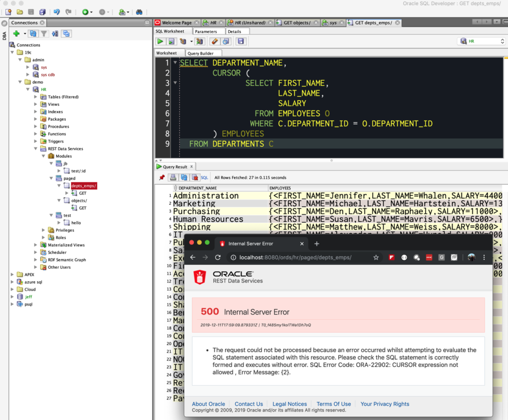Open the Legal Notices link
The image size is (508, 420).
click(290, 404)
